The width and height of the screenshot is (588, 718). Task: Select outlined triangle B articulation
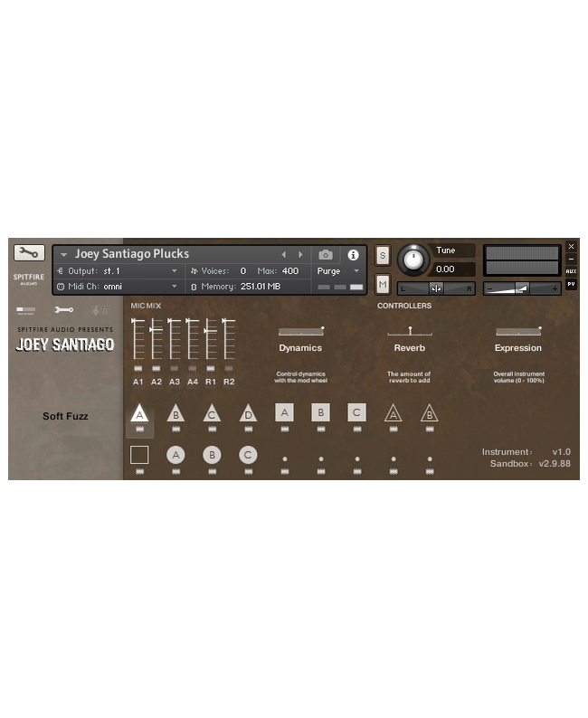[x=430, y=413]
